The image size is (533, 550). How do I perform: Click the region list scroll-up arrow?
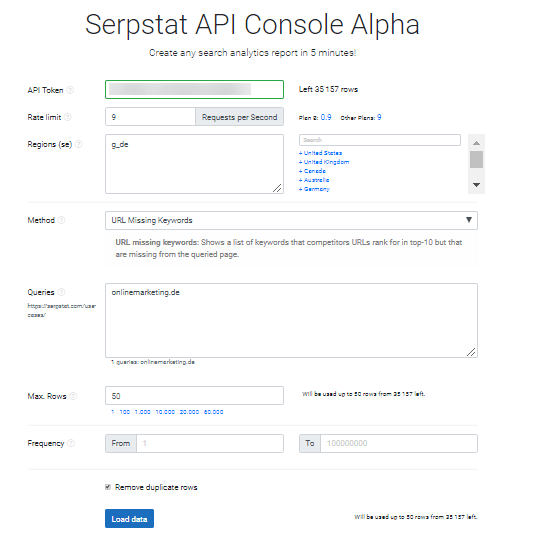coord(476,143)
